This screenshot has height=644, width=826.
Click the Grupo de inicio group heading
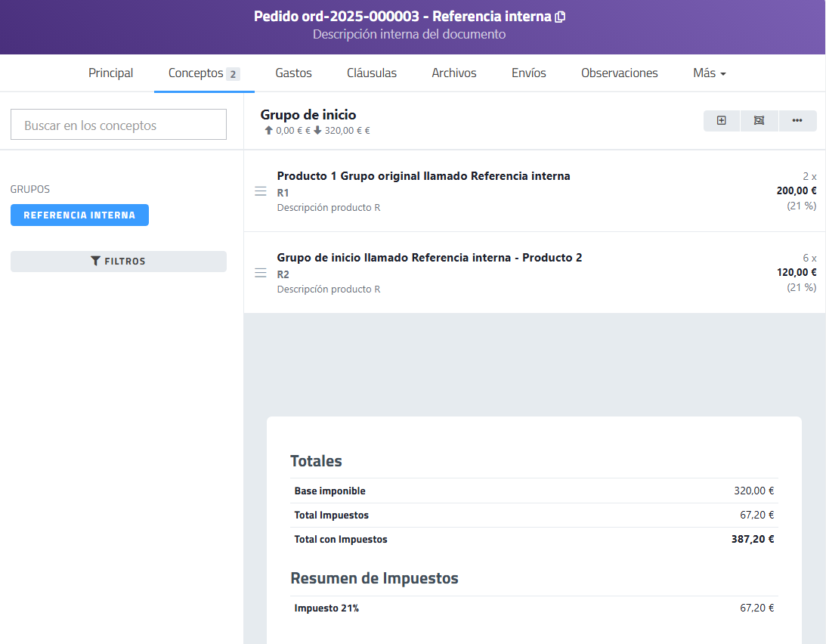(x=308, y=115)
